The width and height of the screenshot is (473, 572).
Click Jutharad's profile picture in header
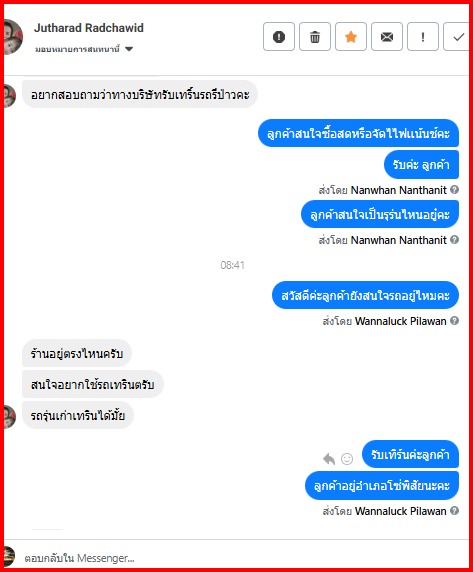coord(13,36)
